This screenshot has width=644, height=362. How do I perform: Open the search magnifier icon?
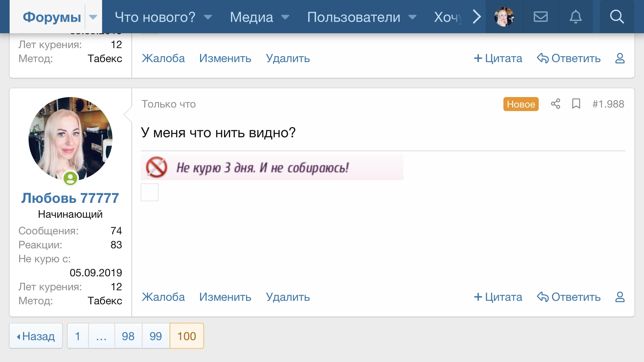617,17
